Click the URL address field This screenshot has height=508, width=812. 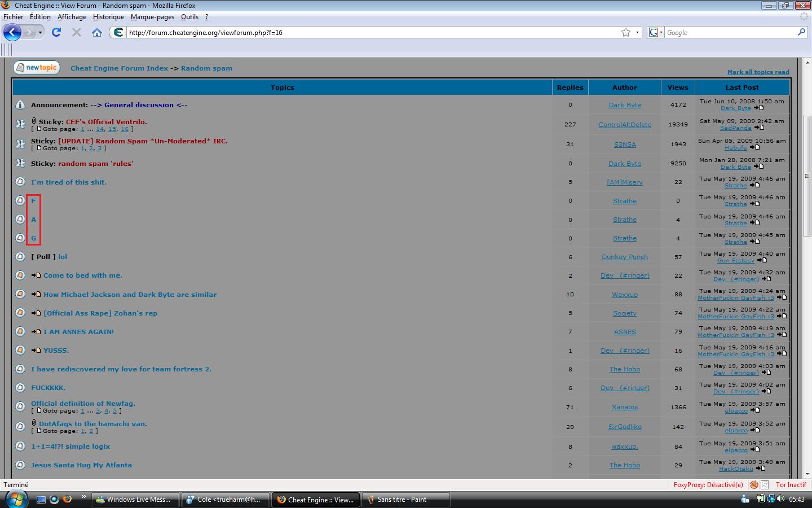[x=372, y=32]
